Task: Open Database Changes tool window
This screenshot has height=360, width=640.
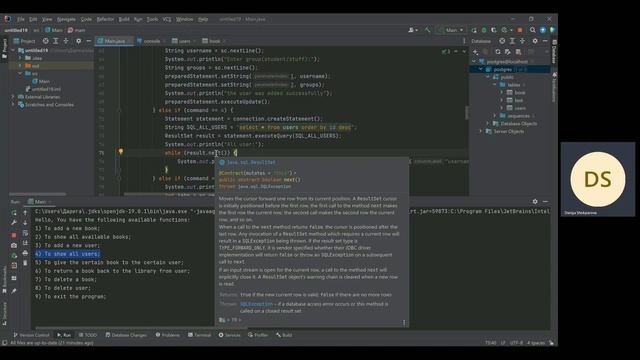Action: 126,335
